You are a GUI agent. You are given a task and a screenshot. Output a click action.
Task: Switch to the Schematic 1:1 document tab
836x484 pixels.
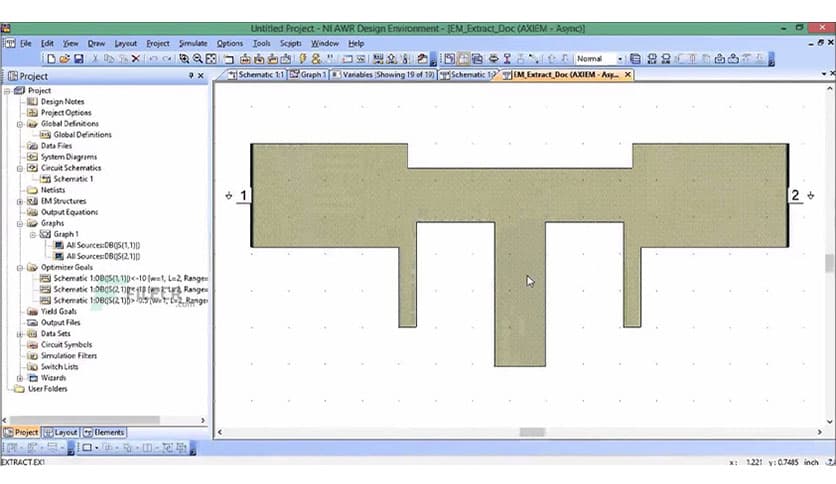click(256, 75)
